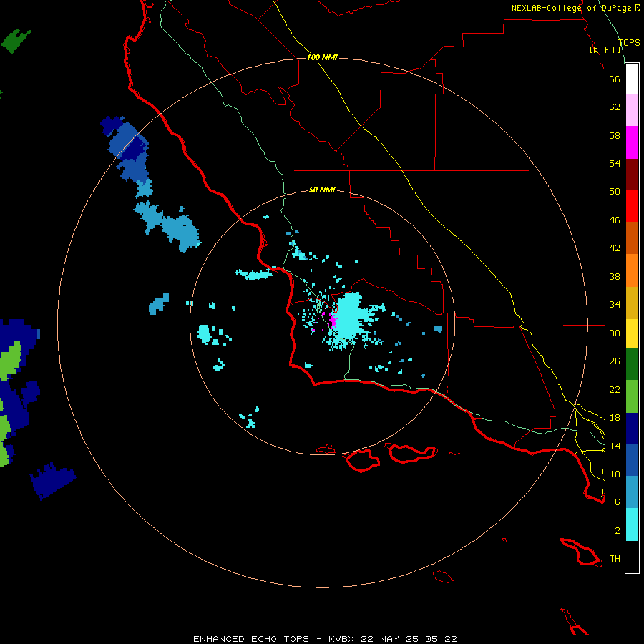Click the 'ENHANCED ECHO TOPS' product title
The image size is (644, 644).
tap(251, 639)
